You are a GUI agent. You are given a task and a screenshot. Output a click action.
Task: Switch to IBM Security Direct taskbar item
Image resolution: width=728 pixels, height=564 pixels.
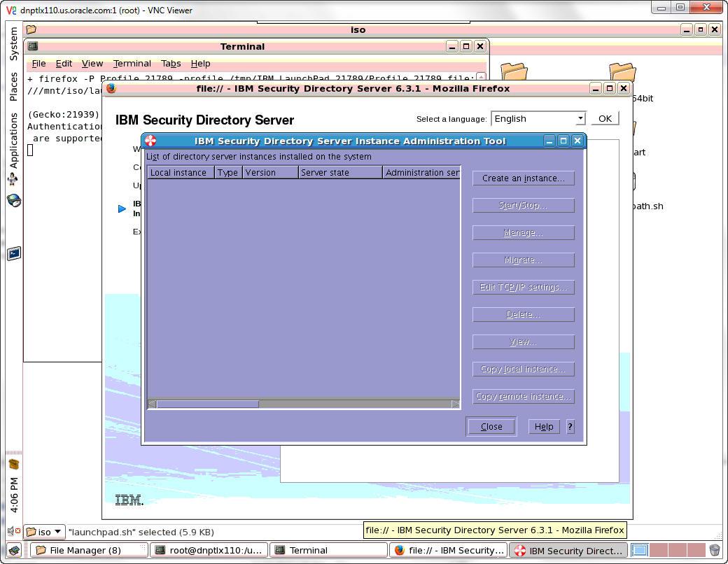tap(568, 551)
